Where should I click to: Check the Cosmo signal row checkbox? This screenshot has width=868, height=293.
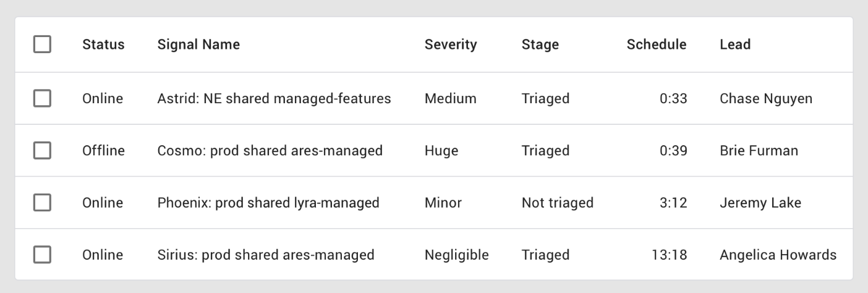42,150
